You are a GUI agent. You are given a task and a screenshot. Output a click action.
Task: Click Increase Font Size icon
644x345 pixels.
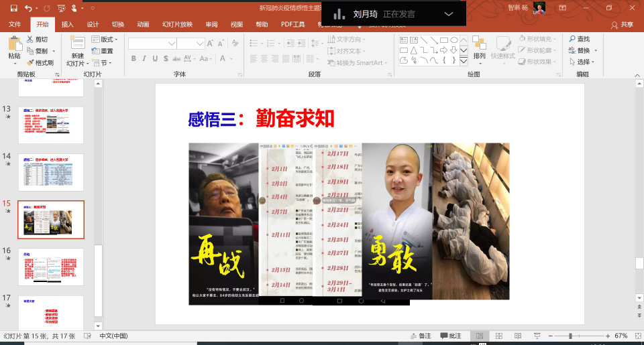coord(210,43)
